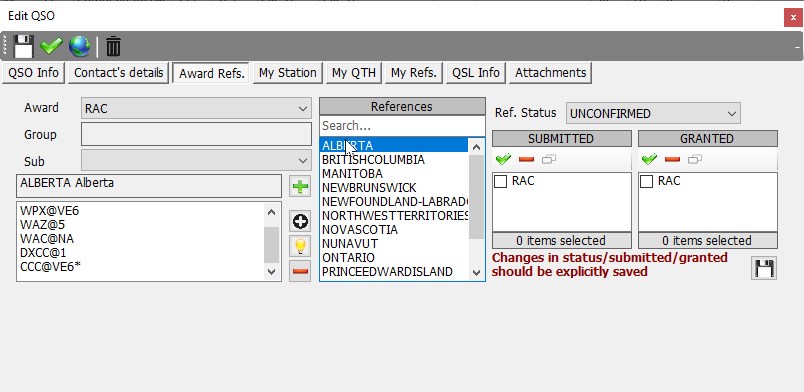This screenshot has height=392, width=804.
Task: Select WPX@VE6 in the award refs list
Action: click(x=140, y=210)
